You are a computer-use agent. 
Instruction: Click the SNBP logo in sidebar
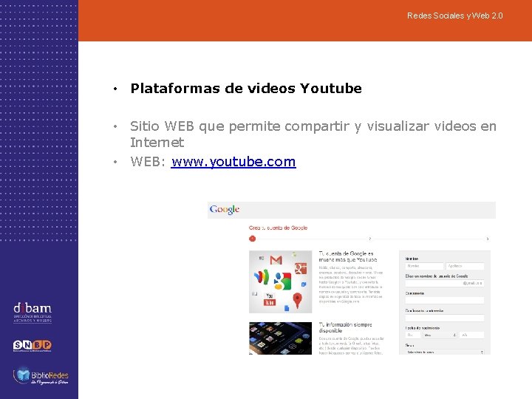coord(33,346)
